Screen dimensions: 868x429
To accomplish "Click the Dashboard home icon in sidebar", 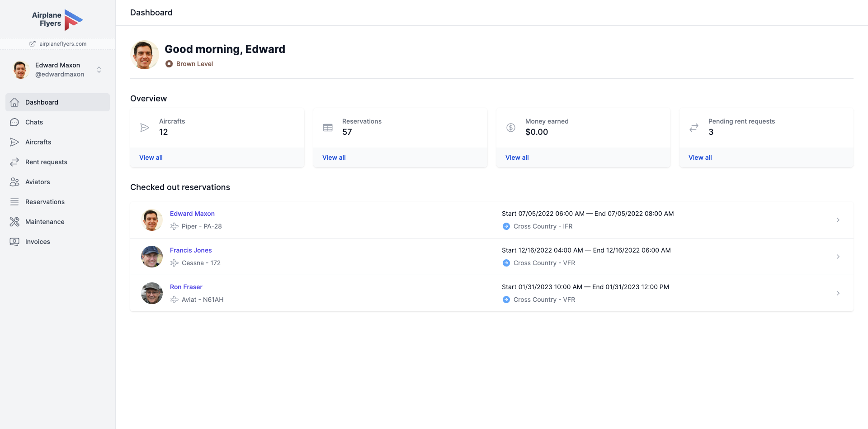I will coord(14,102).
